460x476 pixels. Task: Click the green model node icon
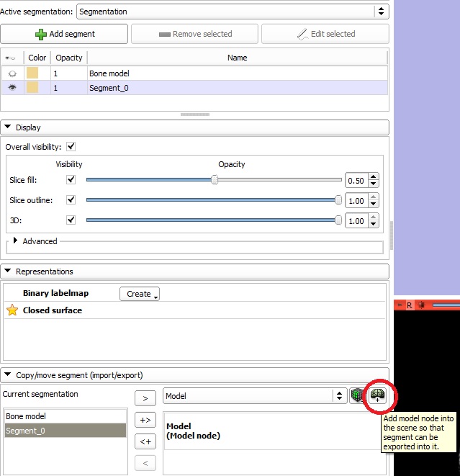click(357, 395)
